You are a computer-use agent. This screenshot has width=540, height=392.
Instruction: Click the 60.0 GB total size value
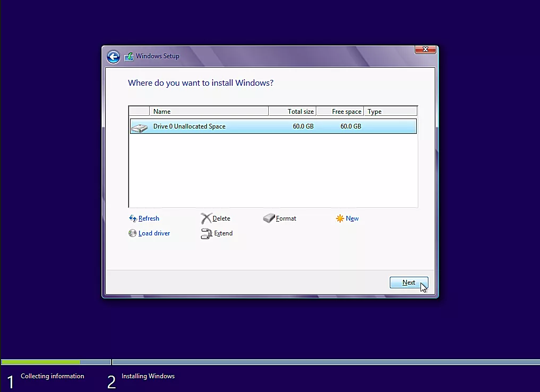tap(303, 126)
